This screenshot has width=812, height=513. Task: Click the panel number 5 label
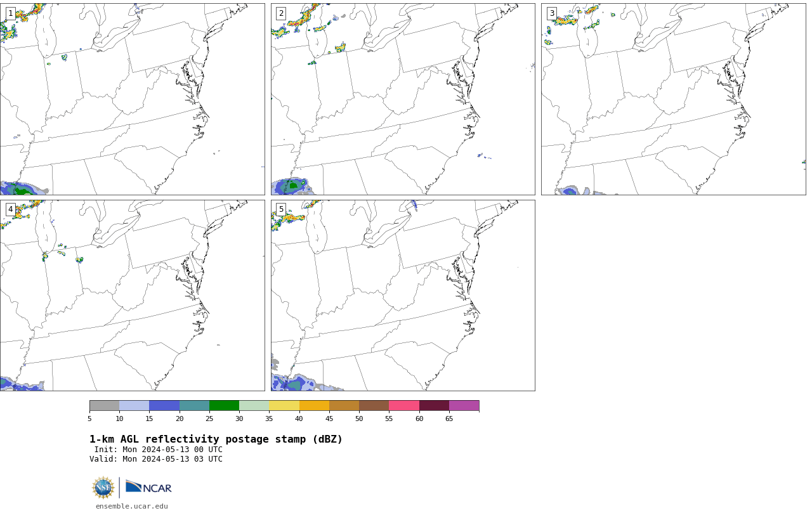tap(281, 209)
